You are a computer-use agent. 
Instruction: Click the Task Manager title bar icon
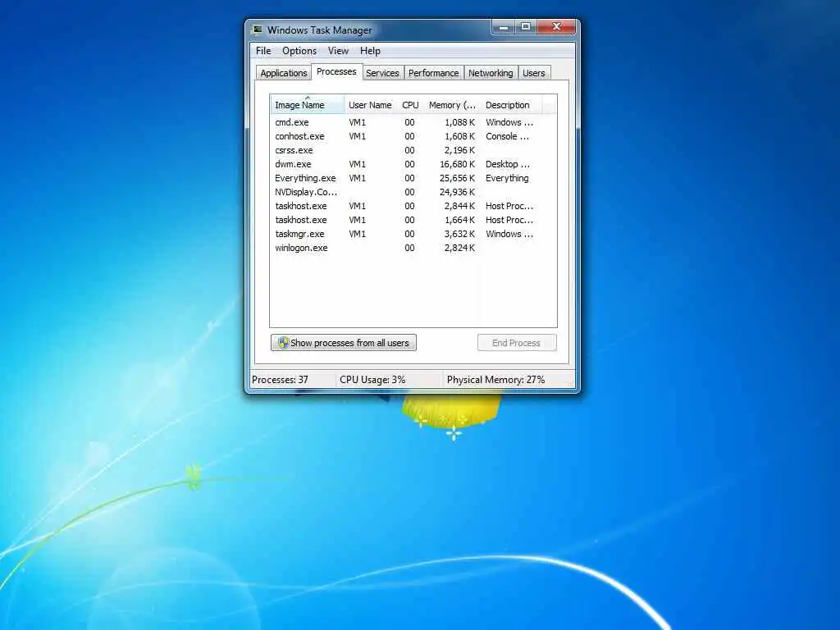click(x=258, y=30)
